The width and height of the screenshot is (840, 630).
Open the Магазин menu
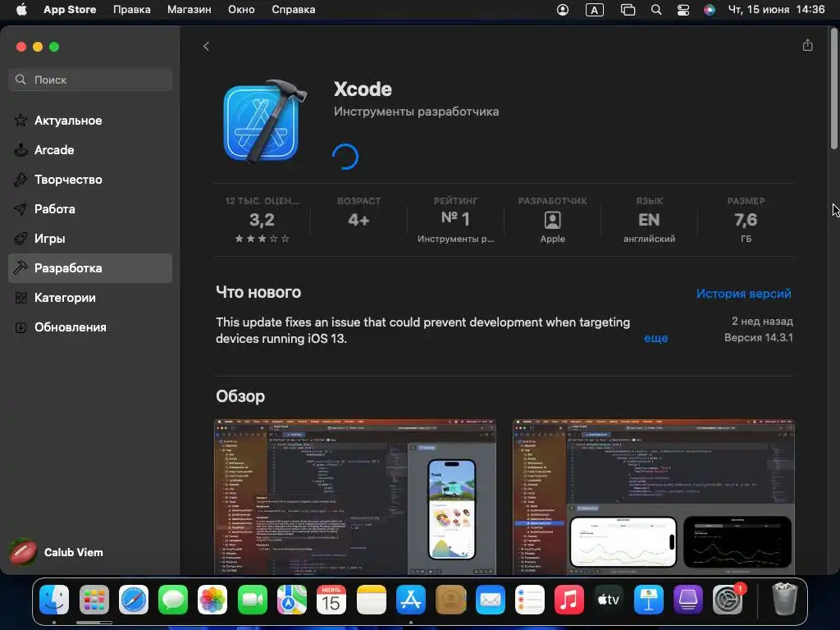point(189,10)
